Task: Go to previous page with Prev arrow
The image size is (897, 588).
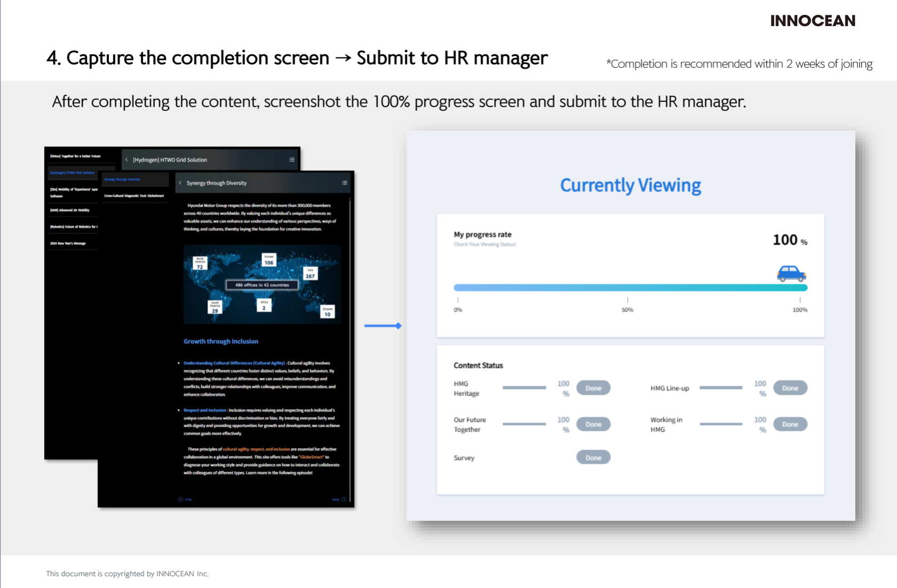Action: [x=185, y=499]
